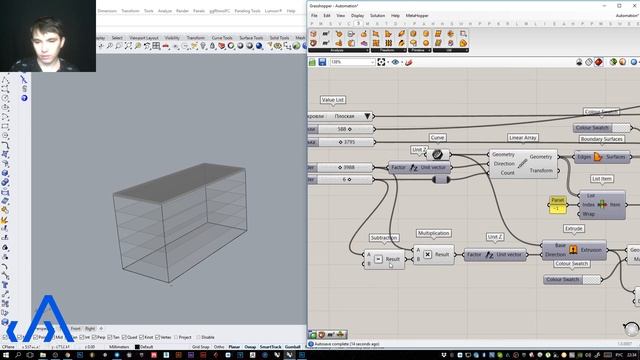The width and height of the screenshot is (640, 360).
Task: Zoom extents icon on Grasshopper canvas toolbar
Action: [381, 62]
